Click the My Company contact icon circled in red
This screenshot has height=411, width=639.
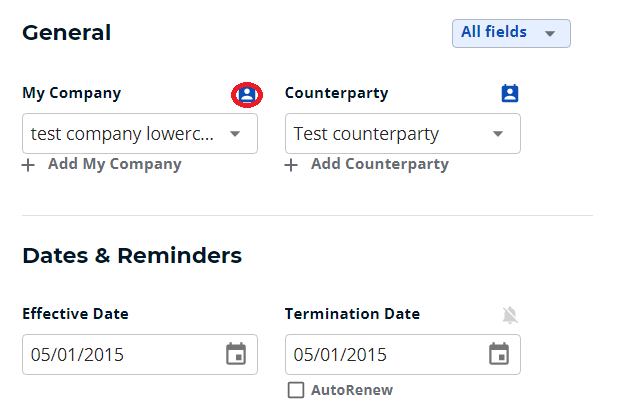[247, 95]
